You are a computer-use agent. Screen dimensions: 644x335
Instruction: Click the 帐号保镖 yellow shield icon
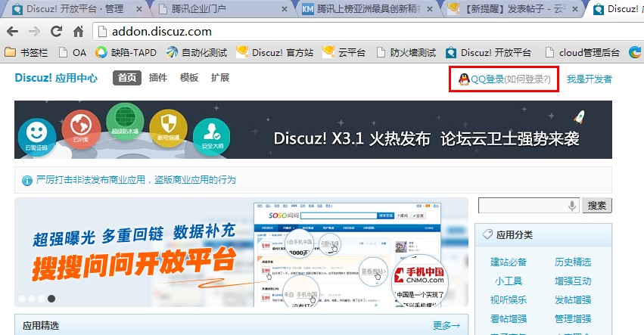click(169, 128)
